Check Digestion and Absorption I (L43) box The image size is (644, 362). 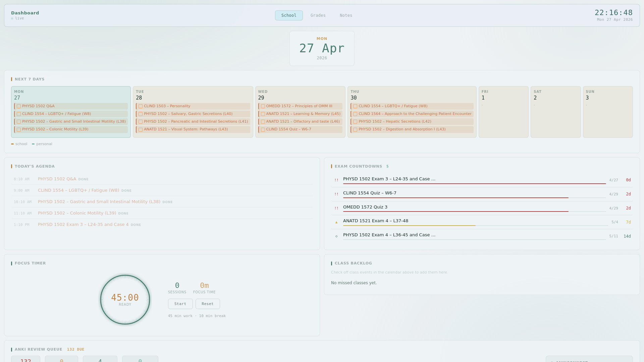click(x=355, y=129)
